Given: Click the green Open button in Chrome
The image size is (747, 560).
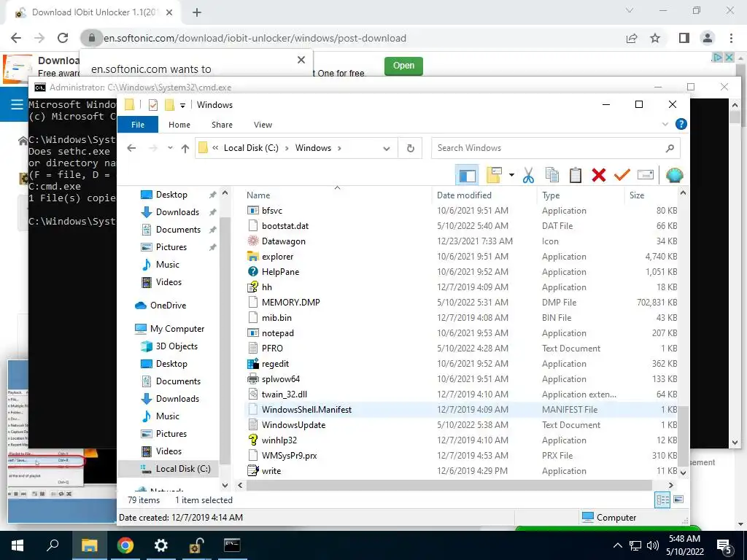Looking at the screenshot, I should pyautogui.click(x=403, y=66).
